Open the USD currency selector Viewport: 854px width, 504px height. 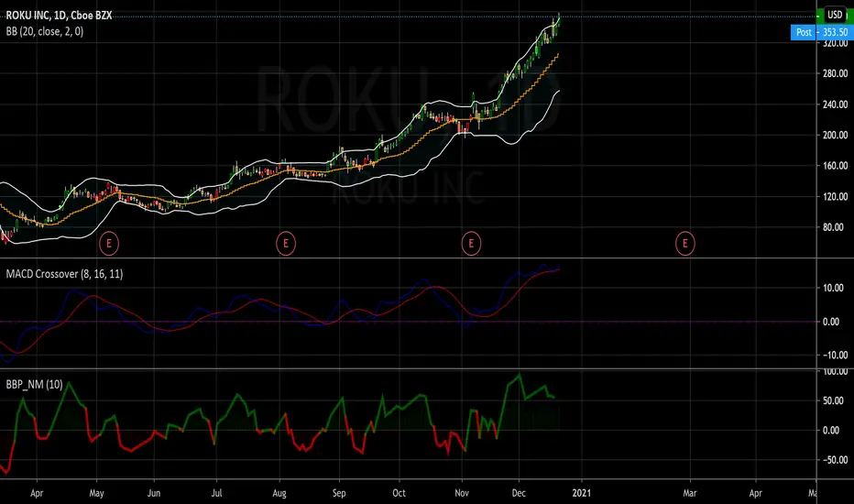coord(835,15)
